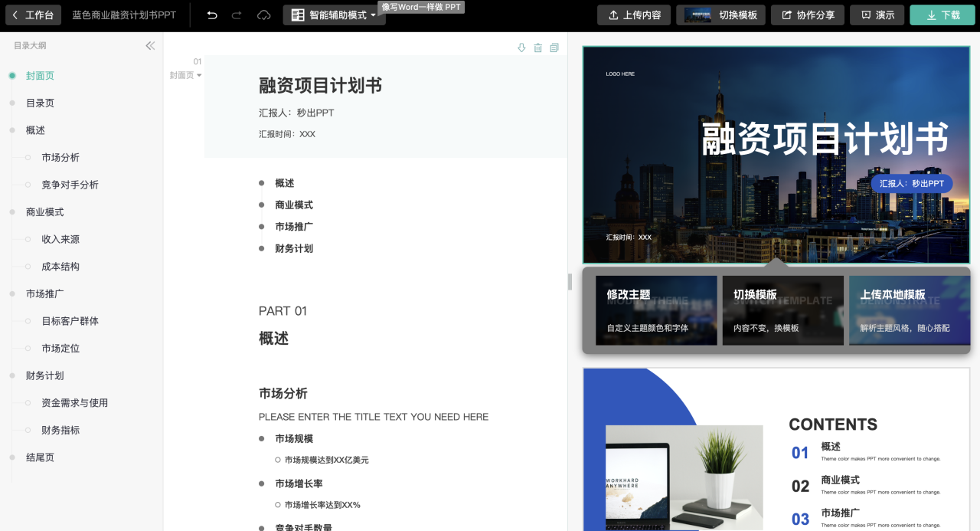Open the 封面页 page-type dropdown beside slide 01
Image resolution: width=980 pixels, height=531 pixels.
pyautogui.click(x=185, y=75)
